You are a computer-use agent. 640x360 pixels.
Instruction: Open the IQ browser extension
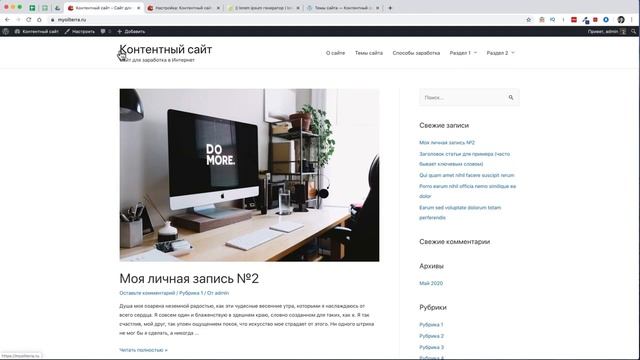pyautogui.click(x=552, y=20)
